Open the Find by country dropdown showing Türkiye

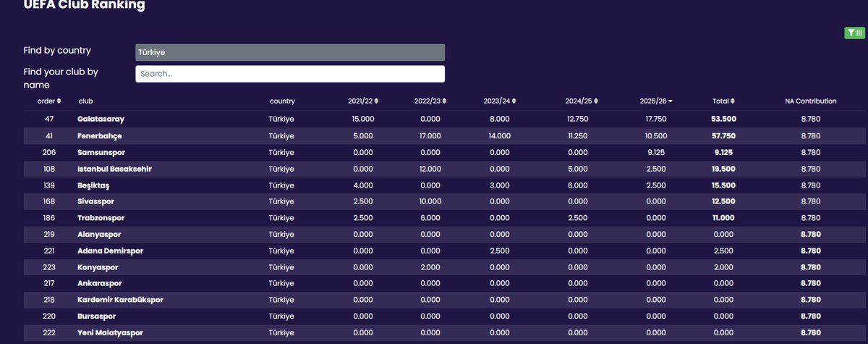290,53
